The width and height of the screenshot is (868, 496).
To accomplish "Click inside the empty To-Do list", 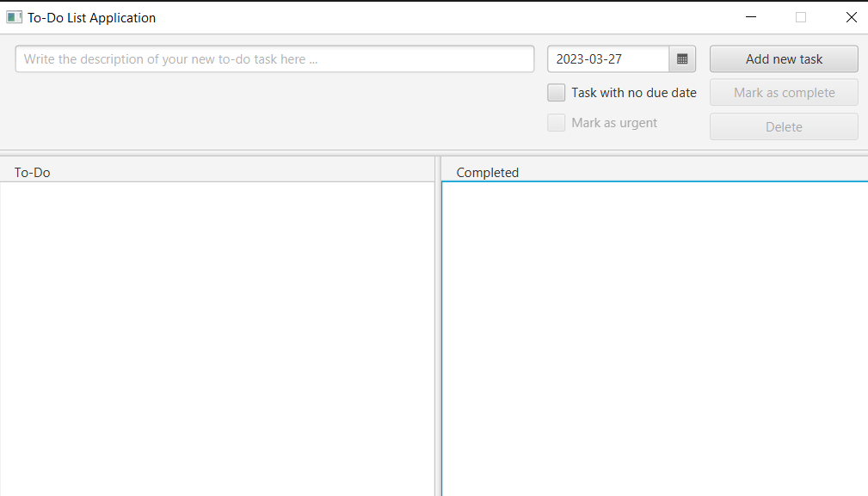I will [218, 339].
